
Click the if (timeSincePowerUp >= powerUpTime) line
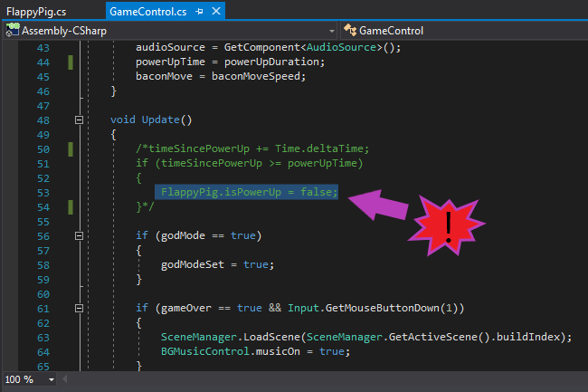pos(250,163)
